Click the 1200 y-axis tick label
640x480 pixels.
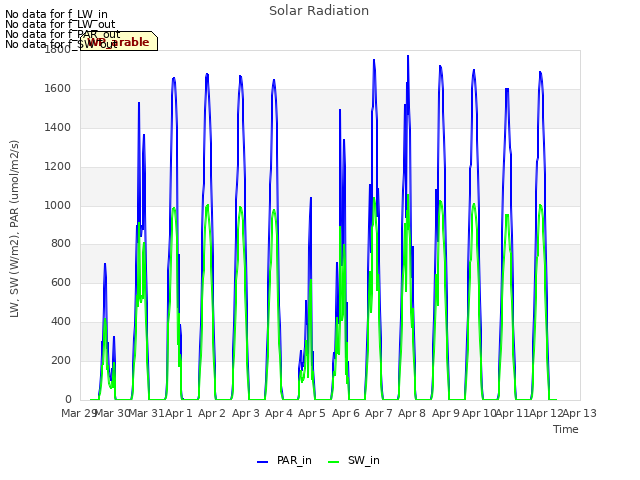pyautogui.click(x=58, y=167)
